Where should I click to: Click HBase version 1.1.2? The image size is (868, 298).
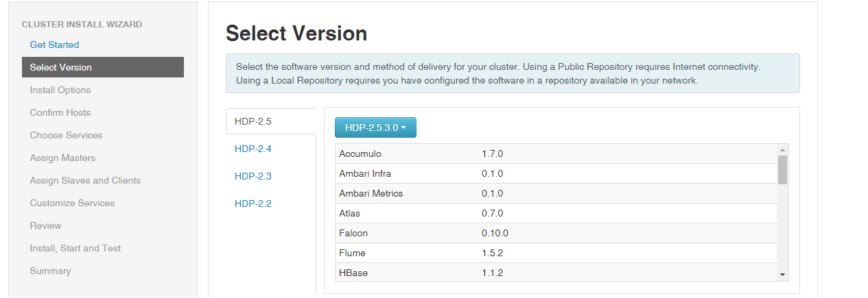tap(492, 273)
